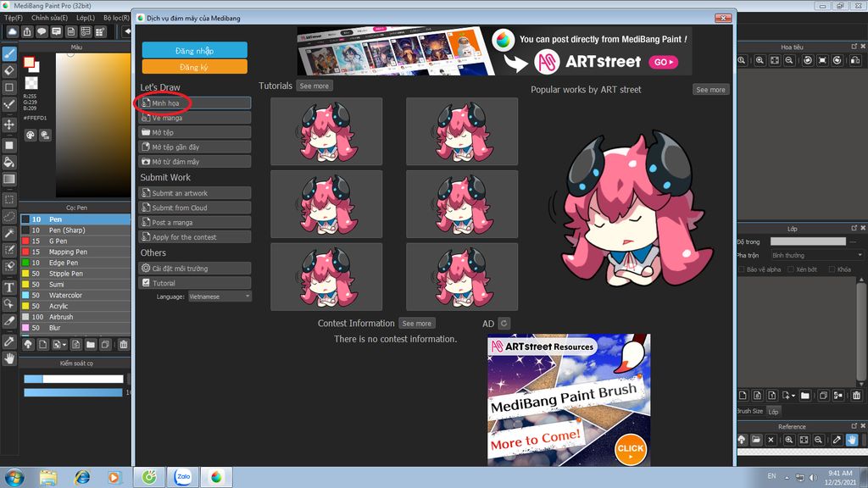The height and width of the screenshot is (488, 868).
Task: Click the Độ trong opacity slider
Action: coord(808,241)
